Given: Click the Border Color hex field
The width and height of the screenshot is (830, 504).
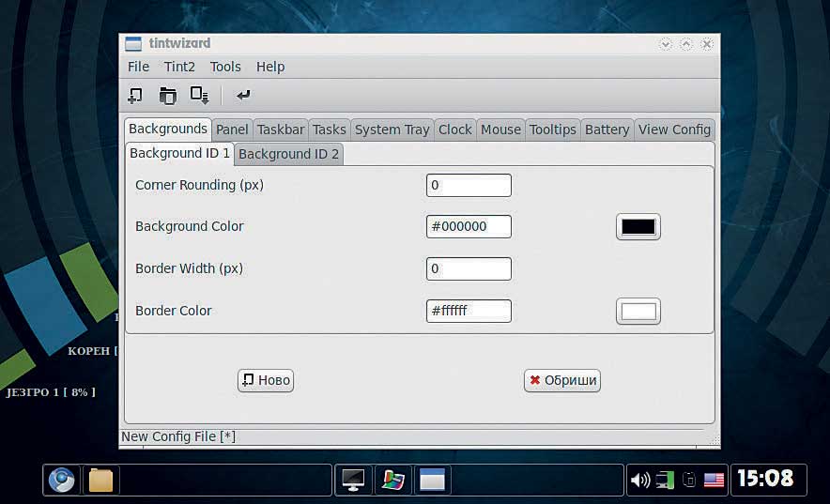Looking at the screenshot, I should coord(469,311).
